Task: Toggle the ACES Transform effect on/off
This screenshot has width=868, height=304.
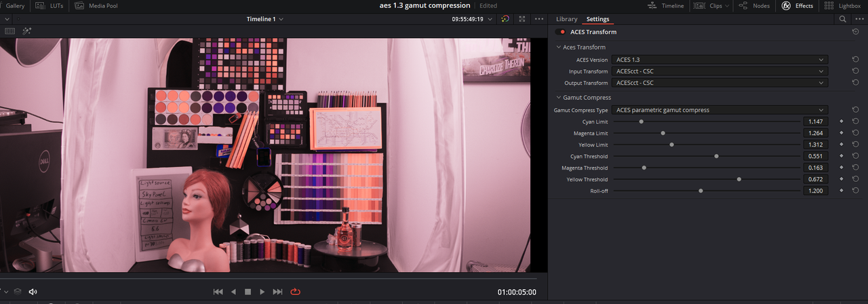Action: coord(561,32)
